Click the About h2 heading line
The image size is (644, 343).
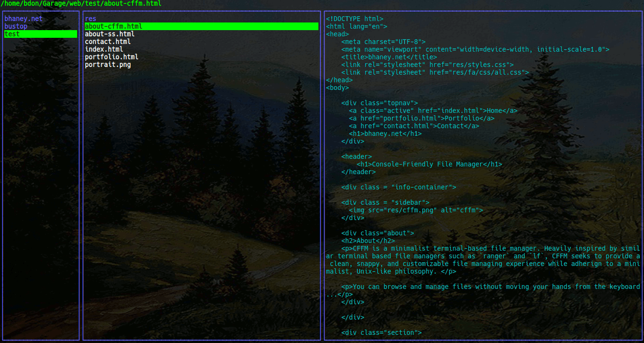(x=368, y=241)
